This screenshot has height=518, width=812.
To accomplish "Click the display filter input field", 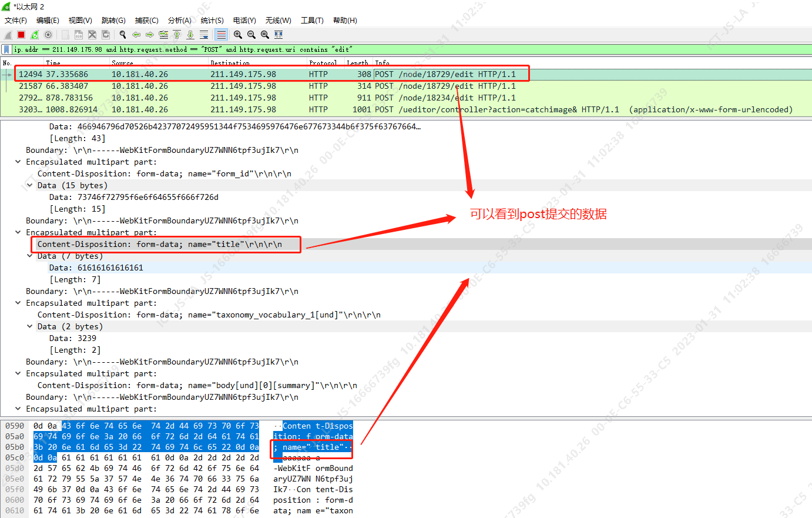I will pyautogui.click(x=353, y=49).
